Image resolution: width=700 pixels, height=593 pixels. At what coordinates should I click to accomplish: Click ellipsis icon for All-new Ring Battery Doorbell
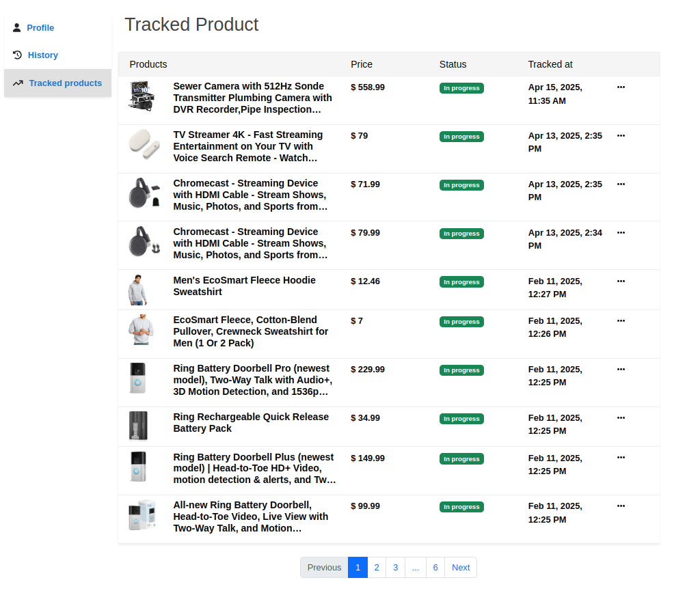(x=621, y=506)
